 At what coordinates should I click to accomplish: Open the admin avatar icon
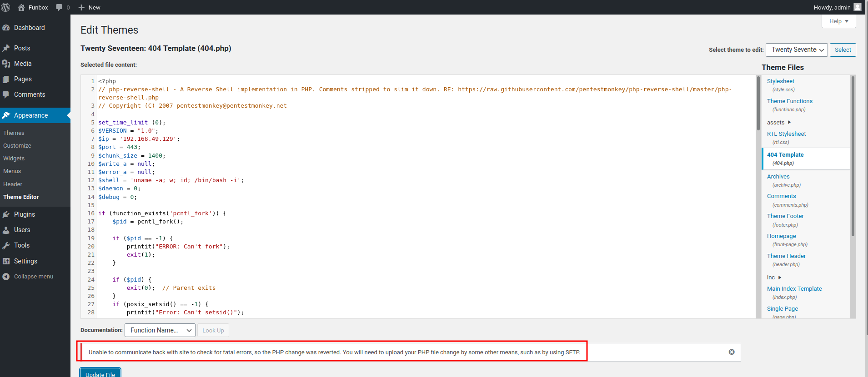point(858,7)
